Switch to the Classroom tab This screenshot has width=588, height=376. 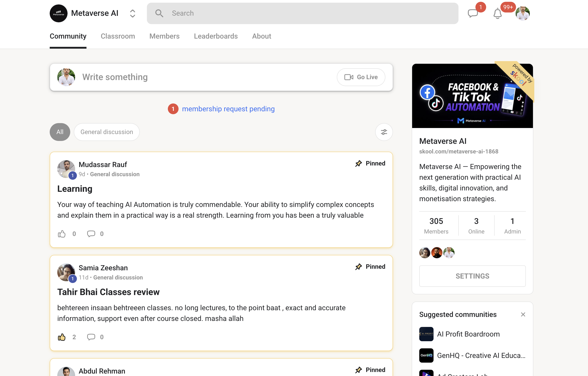(118, 36)
